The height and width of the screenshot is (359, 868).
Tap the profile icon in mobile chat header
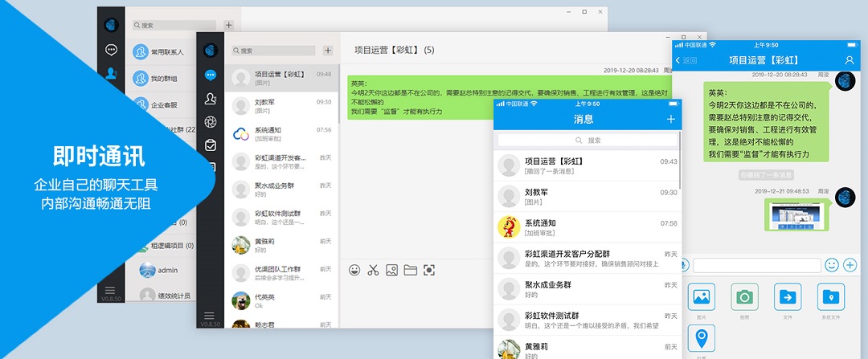[850, 60]
